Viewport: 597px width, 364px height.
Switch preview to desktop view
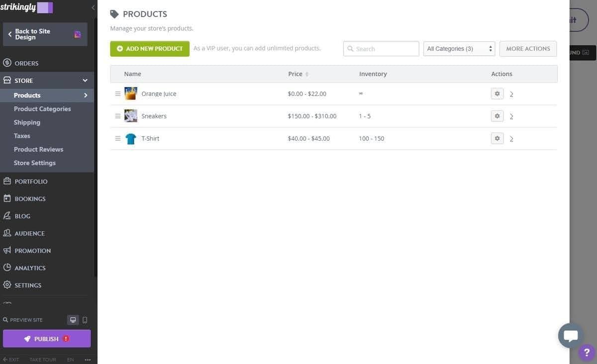tap(73, 320)
